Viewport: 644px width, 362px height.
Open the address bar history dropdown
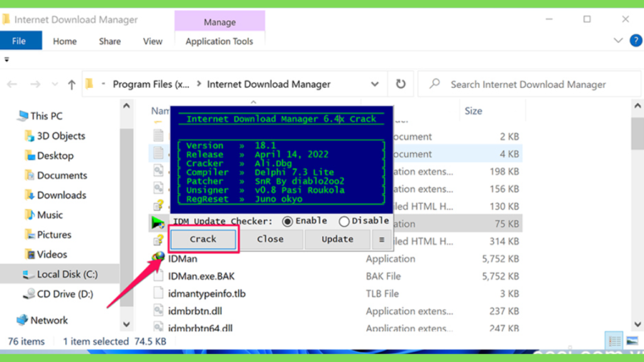[375, 84]
